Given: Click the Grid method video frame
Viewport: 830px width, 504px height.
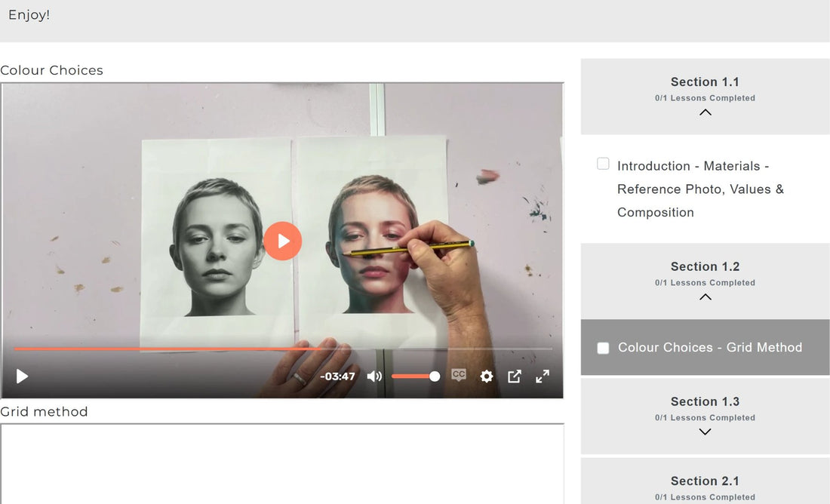Looking at the screenshot, I should 282,464.
